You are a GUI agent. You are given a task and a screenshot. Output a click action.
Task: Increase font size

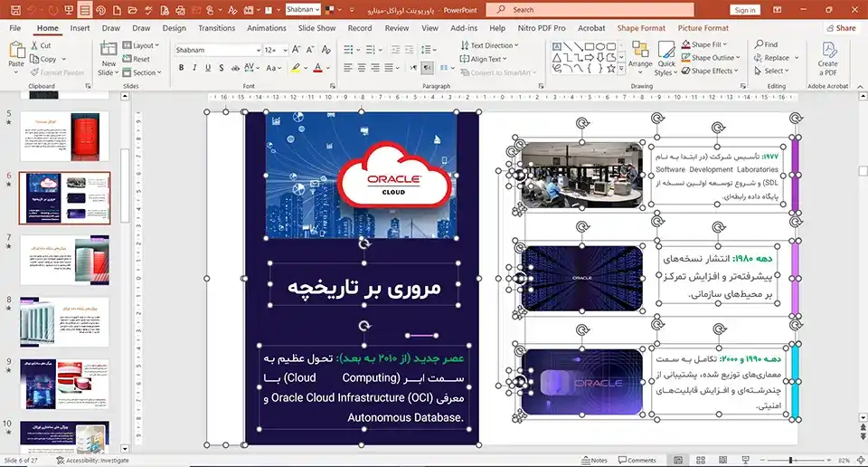pos(297,50)
